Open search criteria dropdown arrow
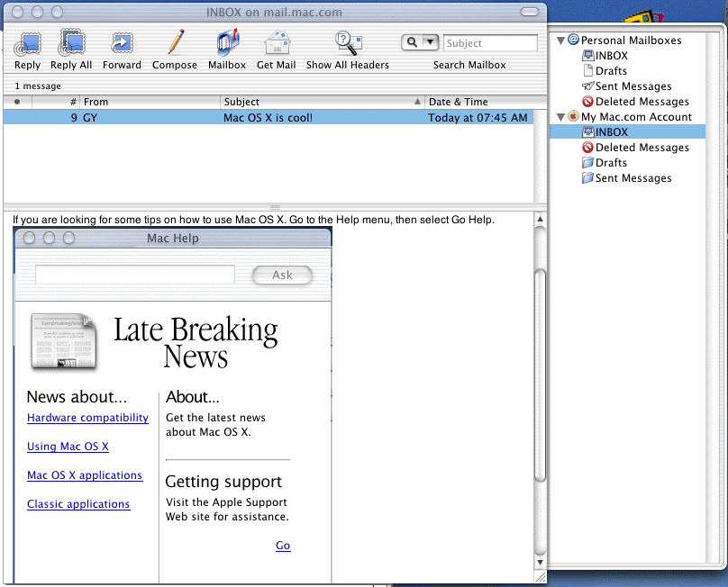Image resolution: width=728 pixels, height=587 pixels. pyautogui.click(x=431, y=42)
